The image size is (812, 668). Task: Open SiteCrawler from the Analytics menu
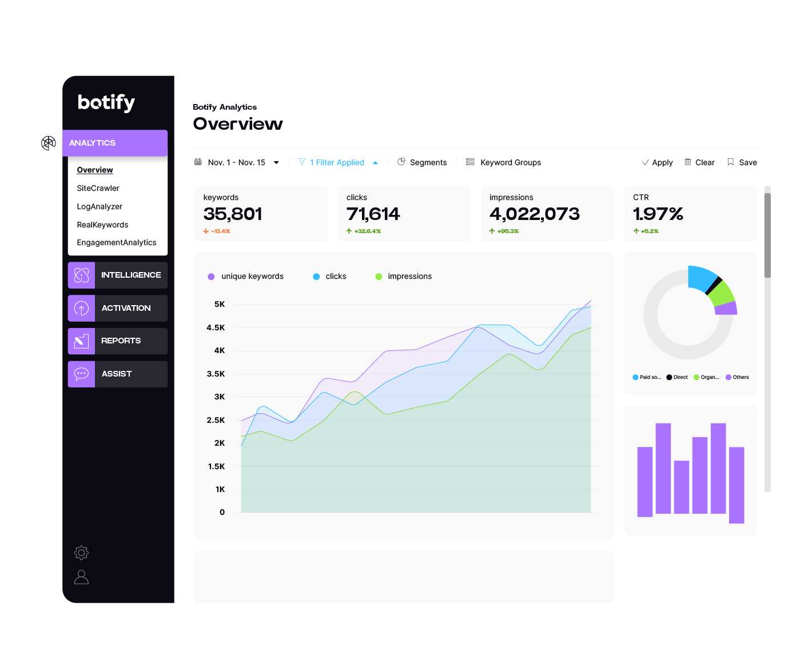(98, 188)
